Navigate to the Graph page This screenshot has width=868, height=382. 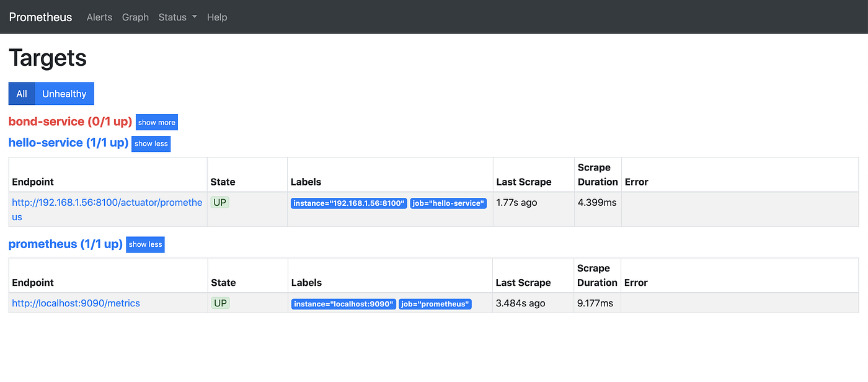coord(135,17)
